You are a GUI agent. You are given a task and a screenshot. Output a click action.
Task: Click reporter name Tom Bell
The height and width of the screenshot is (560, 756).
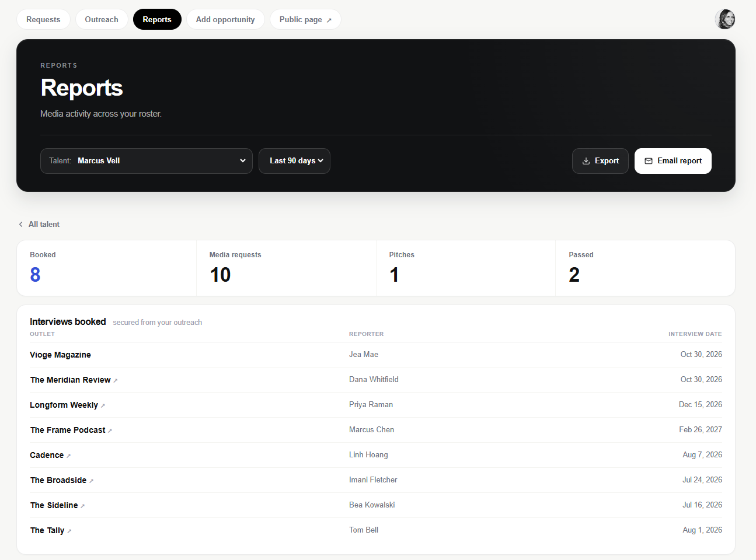click(x=364, y=530)
